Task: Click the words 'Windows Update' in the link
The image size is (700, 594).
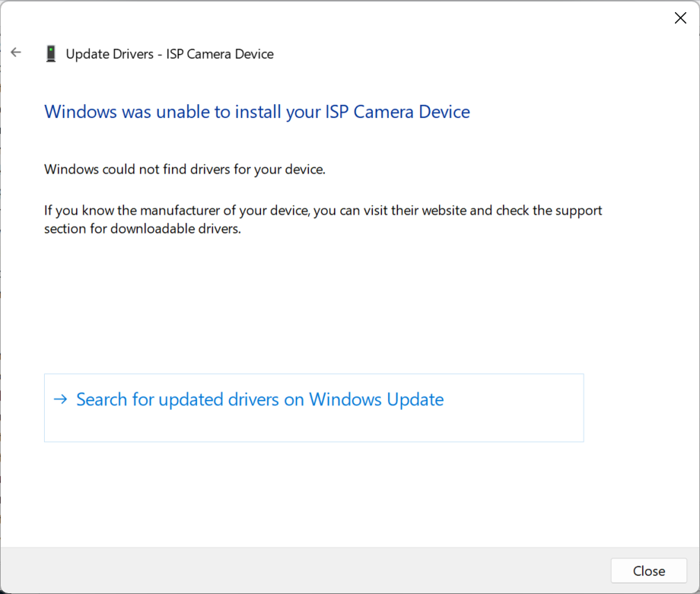Action: (x=376, y=400)
